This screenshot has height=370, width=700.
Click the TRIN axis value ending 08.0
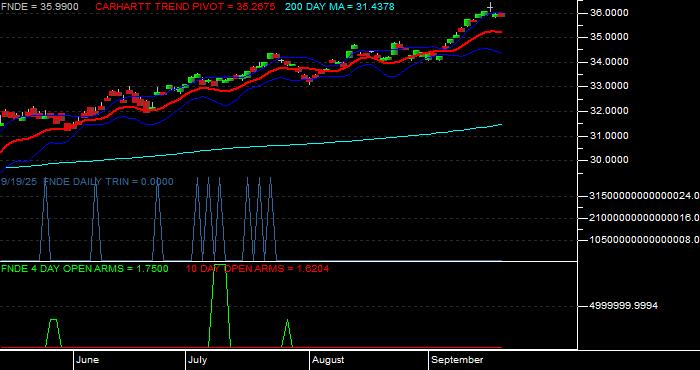tap(645, 240)
